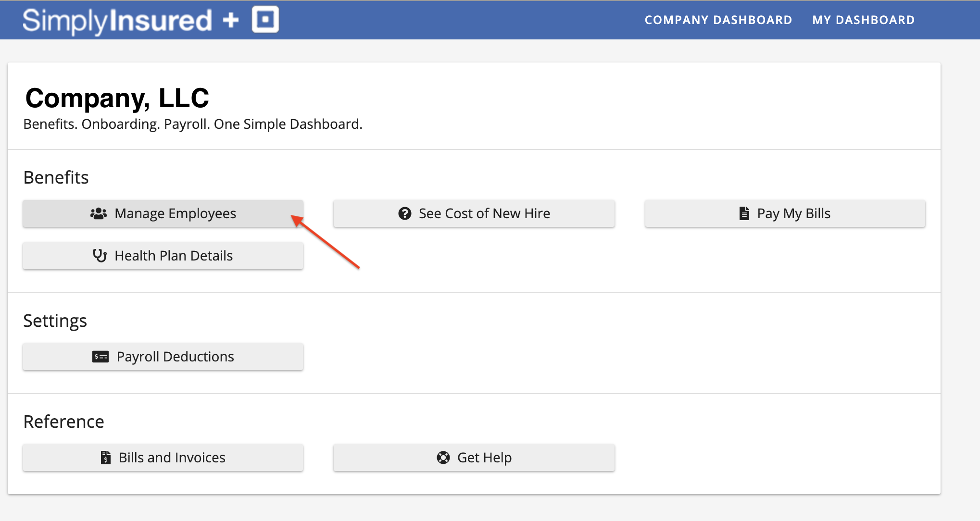This screenshot has width=980, height=521.
Task: Click the stethoscope icon for Health Plan
Action: click(100, 256)
